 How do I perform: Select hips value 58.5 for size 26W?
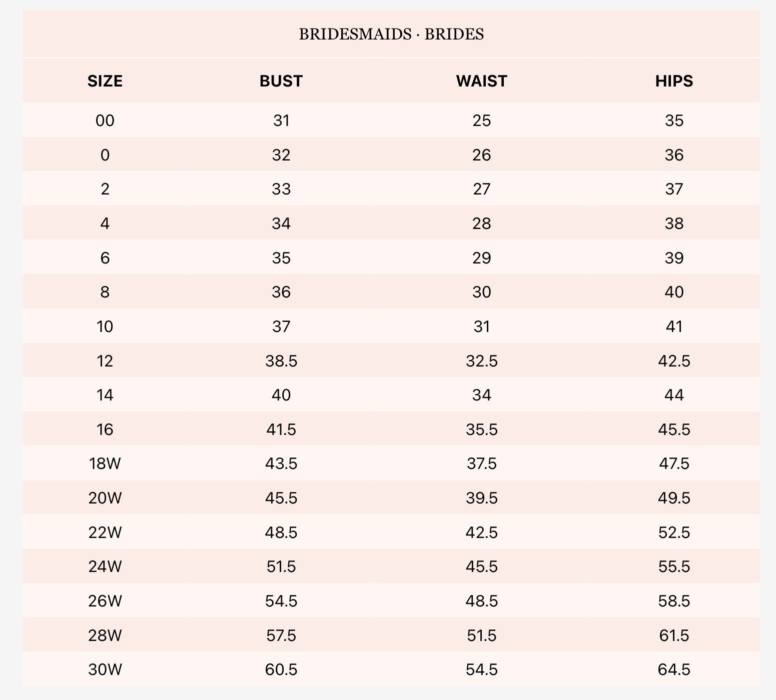(x=674, y=601)
